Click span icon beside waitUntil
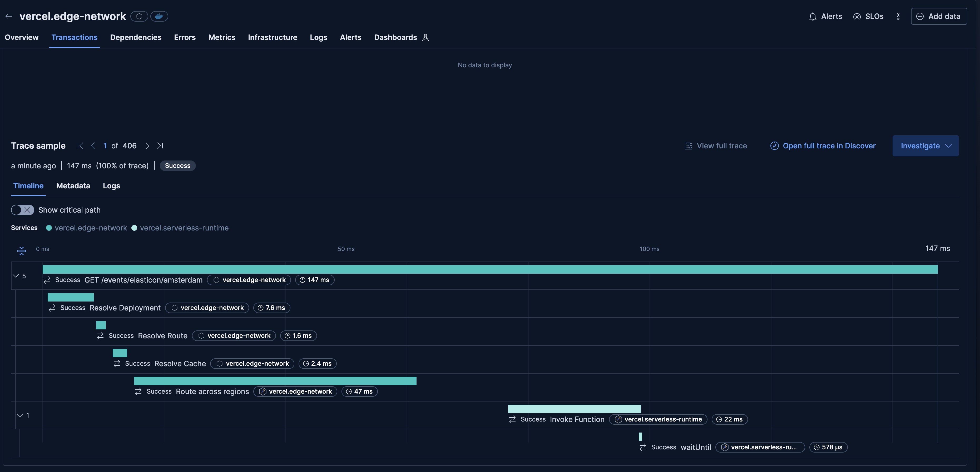980x472 pixels. point(643,447)
